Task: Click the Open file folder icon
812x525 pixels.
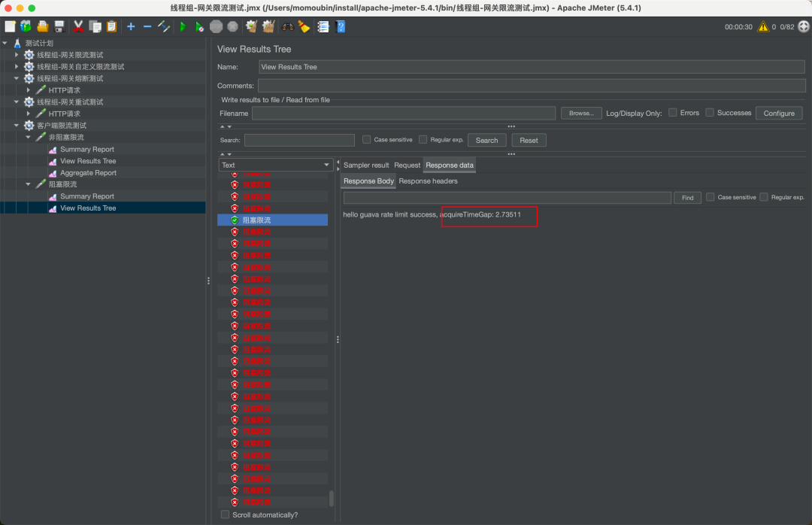Action: (42, 26)
